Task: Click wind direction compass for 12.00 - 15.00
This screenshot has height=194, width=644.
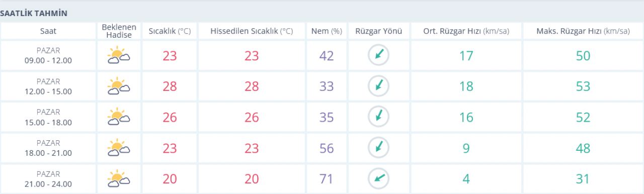Action: [378, 86]
